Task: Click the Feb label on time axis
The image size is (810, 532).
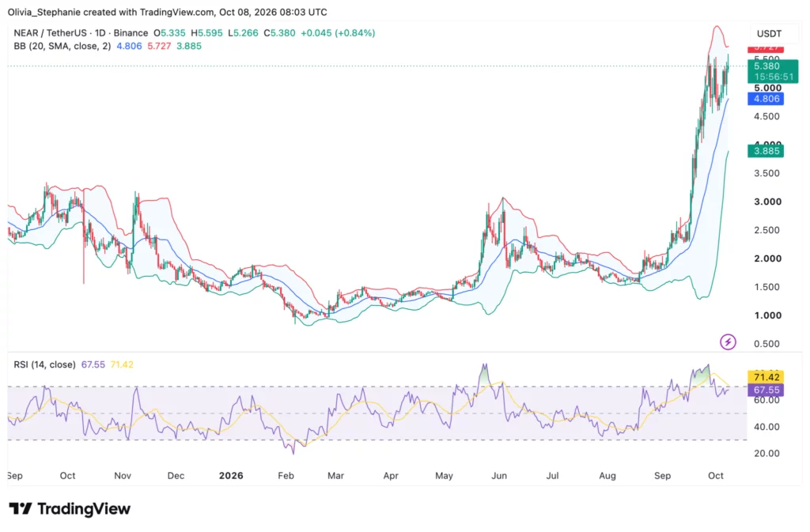Action: tap(286, 476)
